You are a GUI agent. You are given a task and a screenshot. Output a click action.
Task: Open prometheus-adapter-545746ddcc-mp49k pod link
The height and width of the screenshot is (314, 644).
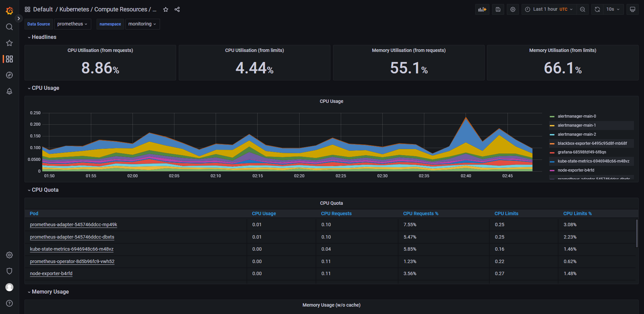(x=73, y=225)
